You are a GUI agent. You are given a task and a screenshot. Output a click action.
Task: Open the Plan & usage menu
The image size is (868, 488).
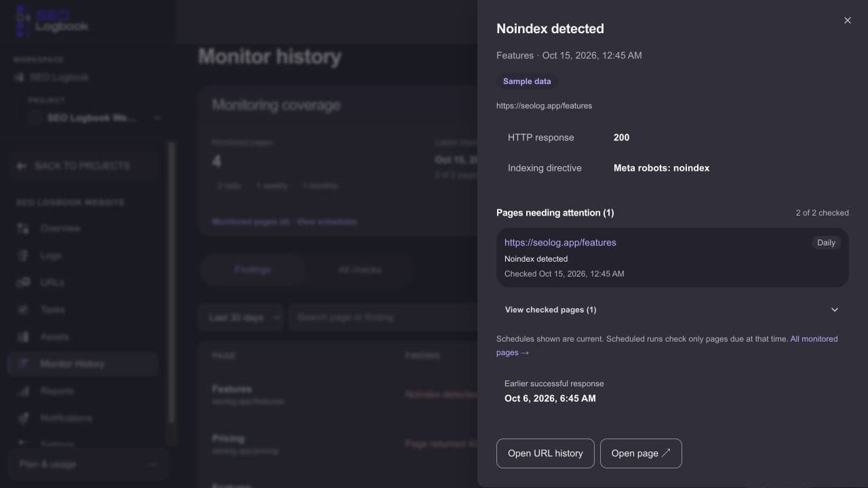(x=88, y=464)
